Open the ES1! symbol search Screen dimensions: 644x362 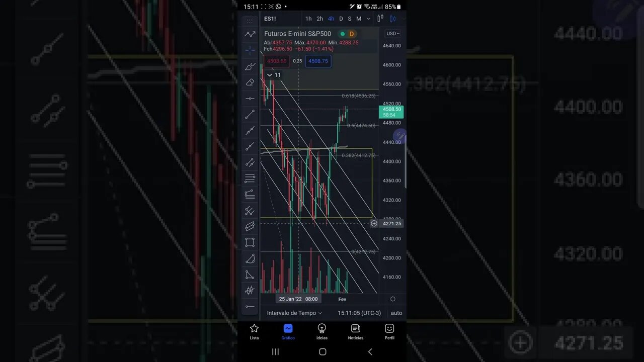click(270, 19)
